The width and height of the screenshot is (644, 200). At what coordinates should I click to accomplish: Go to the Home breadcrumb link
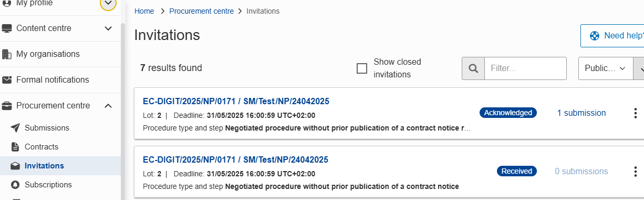(144, 11)
